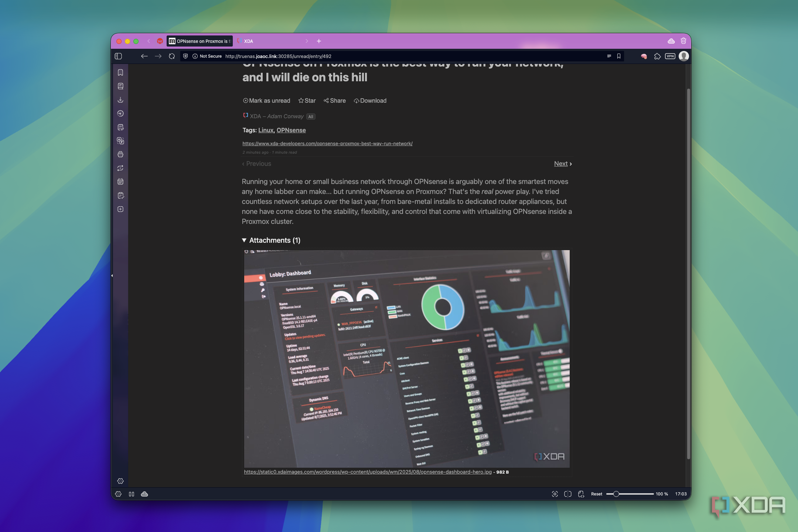Star this article
The width and height of the screenshot is (798, 532).
[307, 101]
